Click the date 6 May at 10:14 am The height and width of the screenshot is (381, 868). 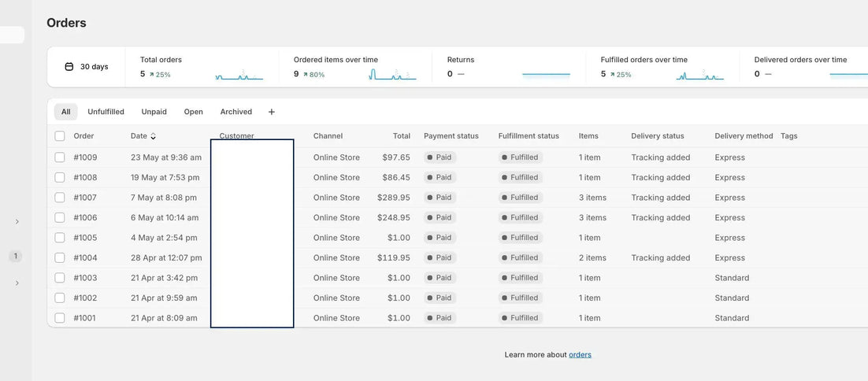click(165, 218)
